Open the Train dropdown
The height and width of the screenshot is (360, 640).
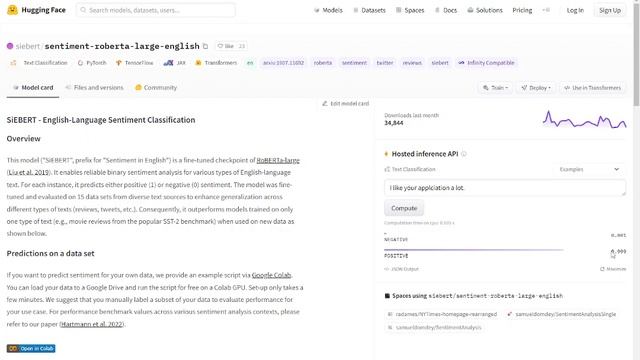pyautogui.click(x=495, y=88)
